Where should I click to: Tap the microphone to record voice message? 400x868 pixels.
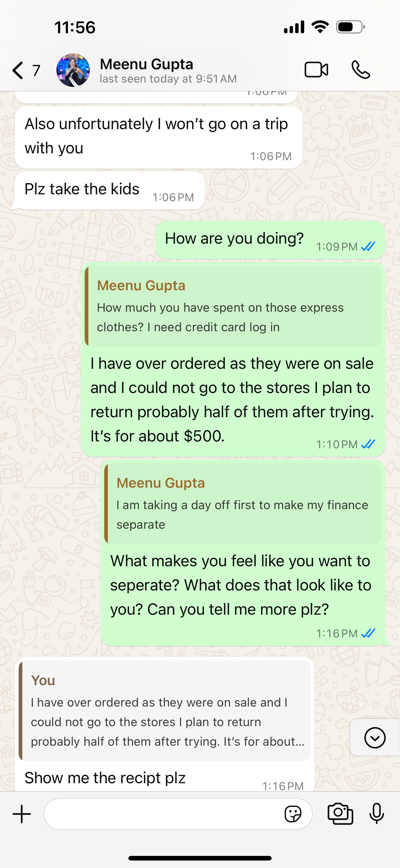[x=376, y=814]
